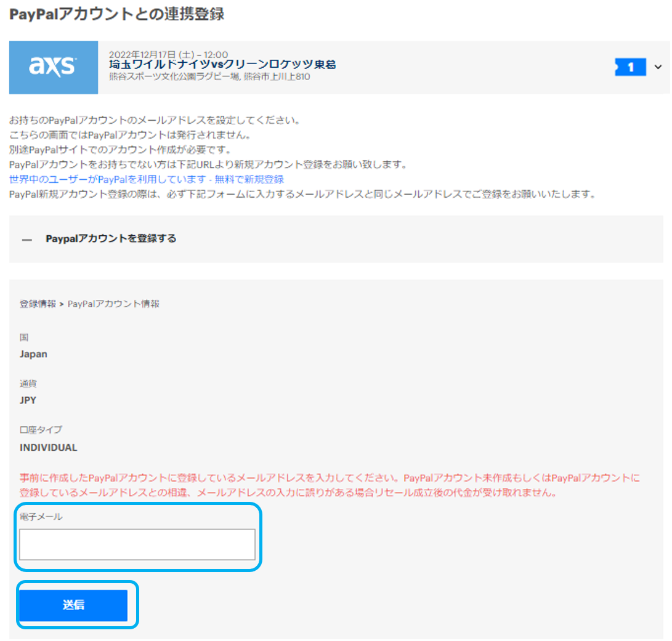
Task: Click the 電子メール input field
Action: point(137,544)
